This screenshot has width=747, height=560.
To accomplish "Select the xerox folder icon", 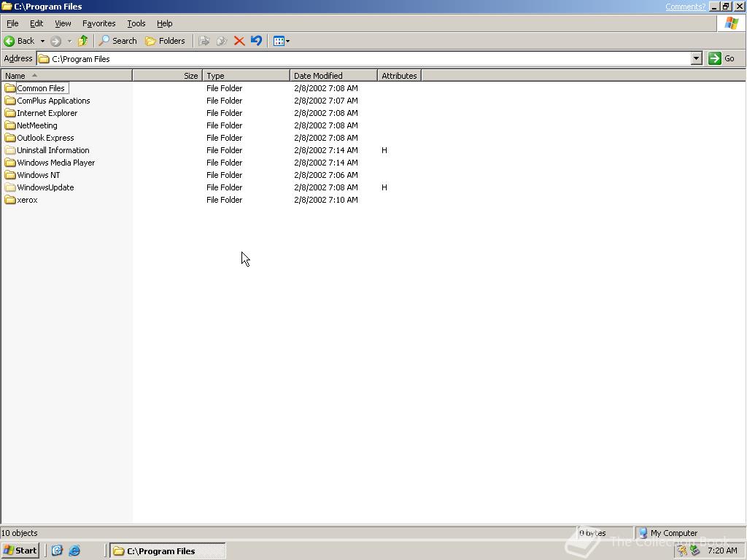I will 10,200.
